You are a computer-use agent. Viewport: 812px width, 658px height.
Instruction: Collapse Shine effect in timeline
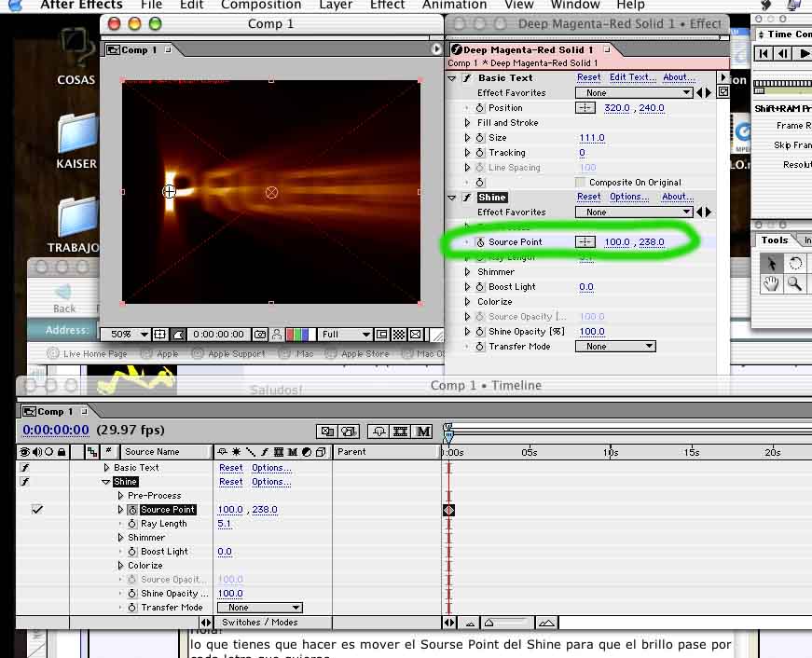pyautogui.click(x=105, y=482)
